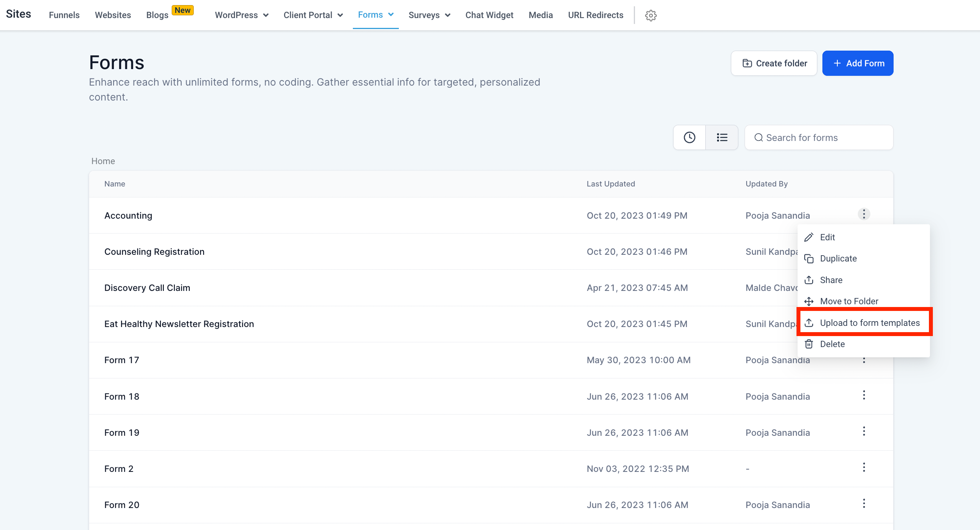Open three-dot menu for Form 2 row
This screenshot has height=530, width=980.
click(x=864, y=468)
